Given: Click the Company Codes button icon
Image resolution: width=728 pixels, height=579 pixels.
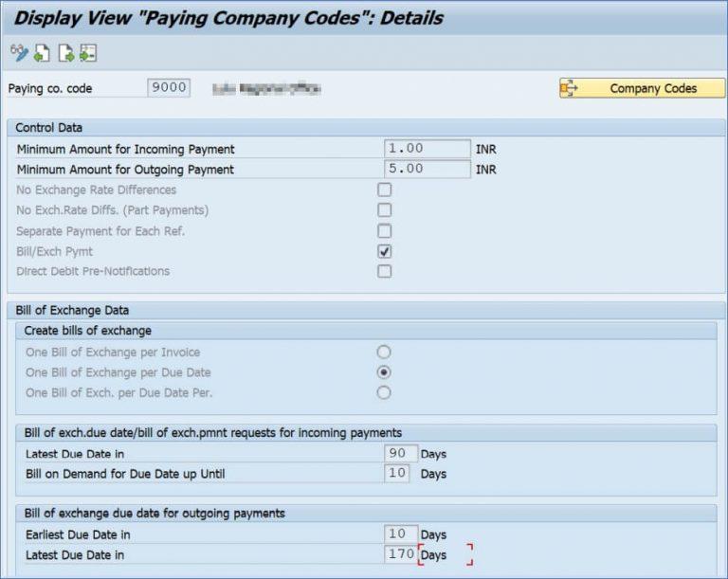Looking at the screenshot, I should click(x=569, y=88).
